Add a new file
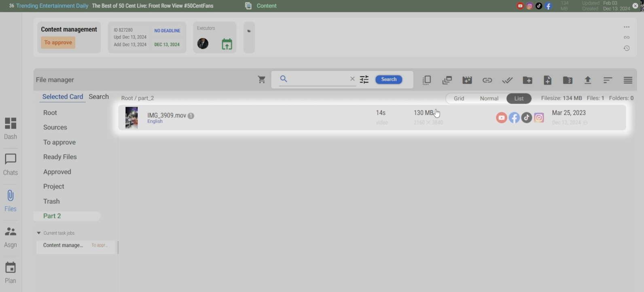The height and width of the screenshot is (292, 644). tap(547, 80)
